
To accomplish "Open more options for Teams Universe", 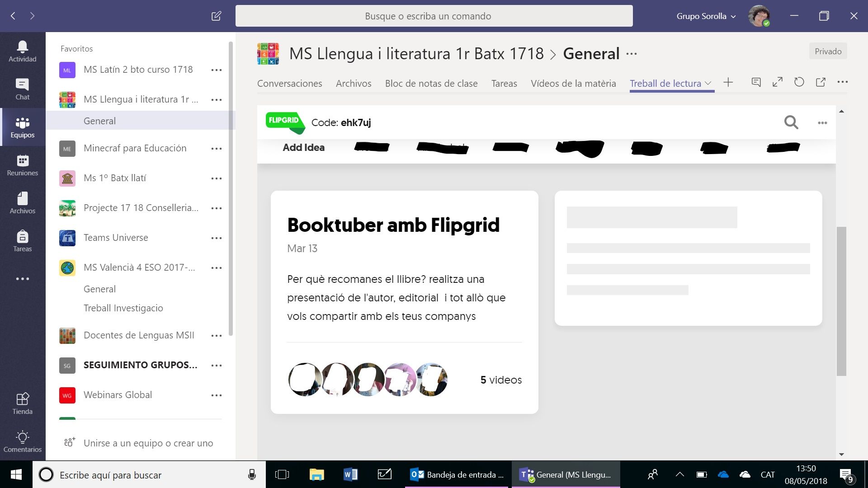I will pyautogui.click(x=217, y=238).
